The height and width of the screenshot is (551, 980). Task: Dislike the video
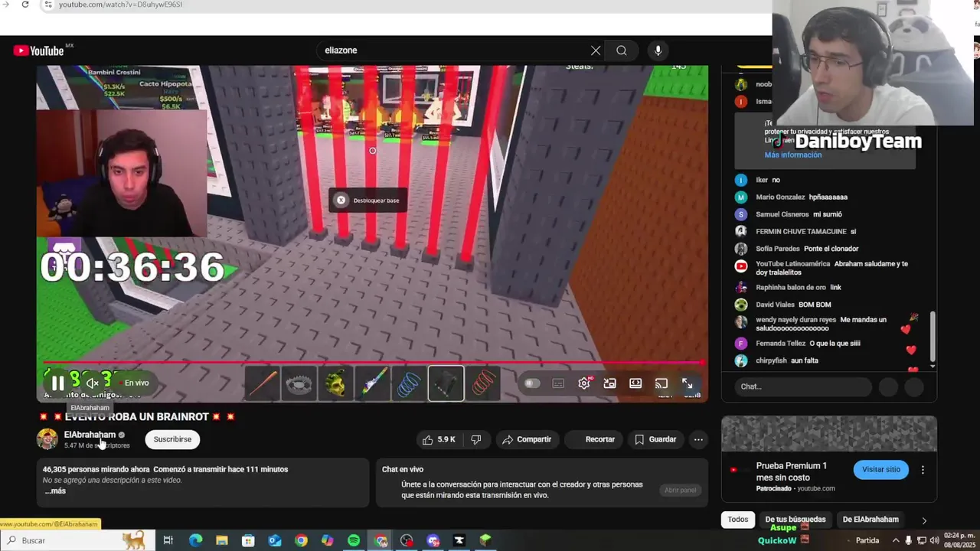point(476,439)
